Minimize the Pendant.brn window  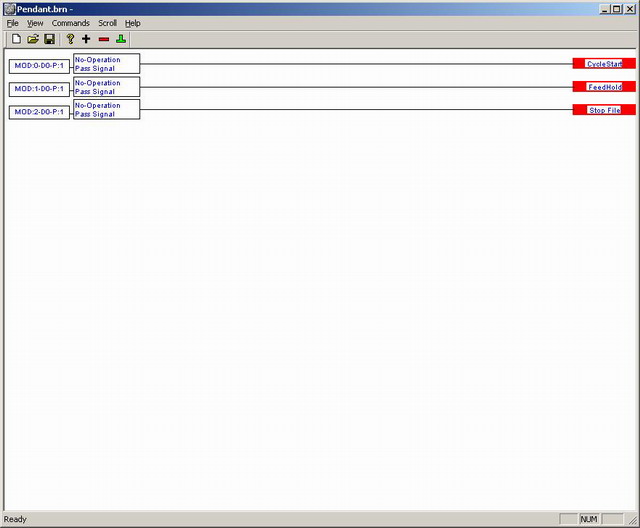[x=605, y=9]
